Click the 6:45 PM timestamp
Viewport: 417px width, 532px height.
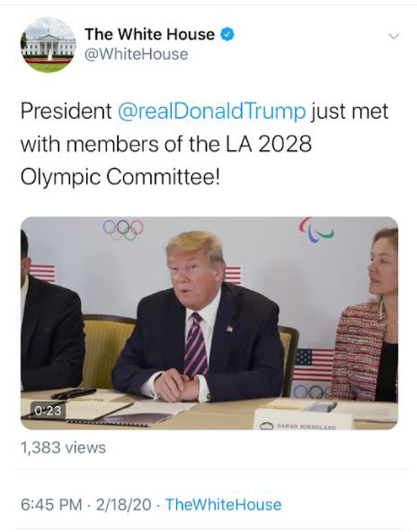[x=51, y=505]
